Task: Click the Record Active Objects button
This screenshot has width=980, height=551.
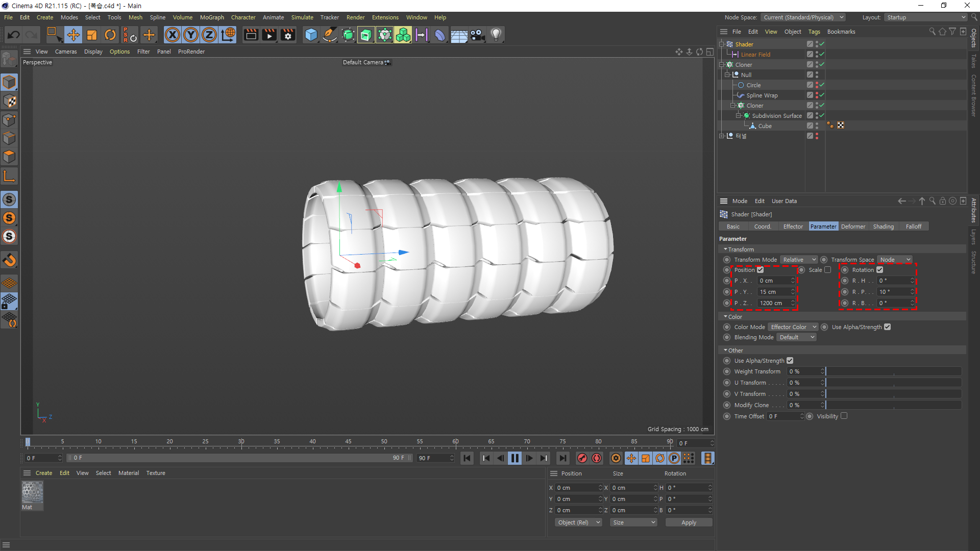Action: pos(582,458)
